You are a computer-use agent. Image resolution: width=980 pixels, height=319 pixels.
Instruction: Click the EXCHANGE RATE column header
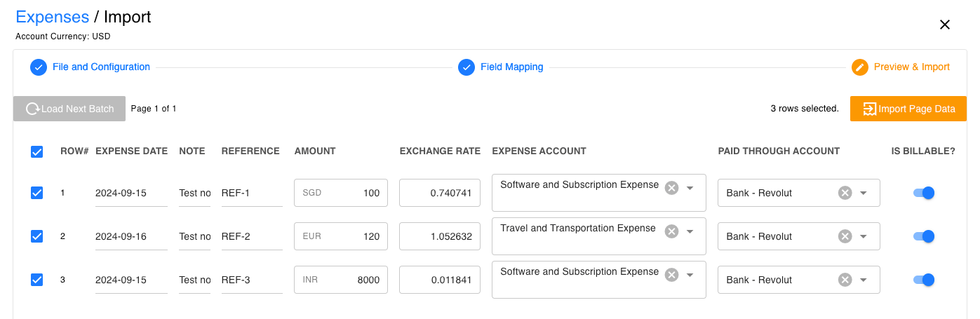coord(440,151)
